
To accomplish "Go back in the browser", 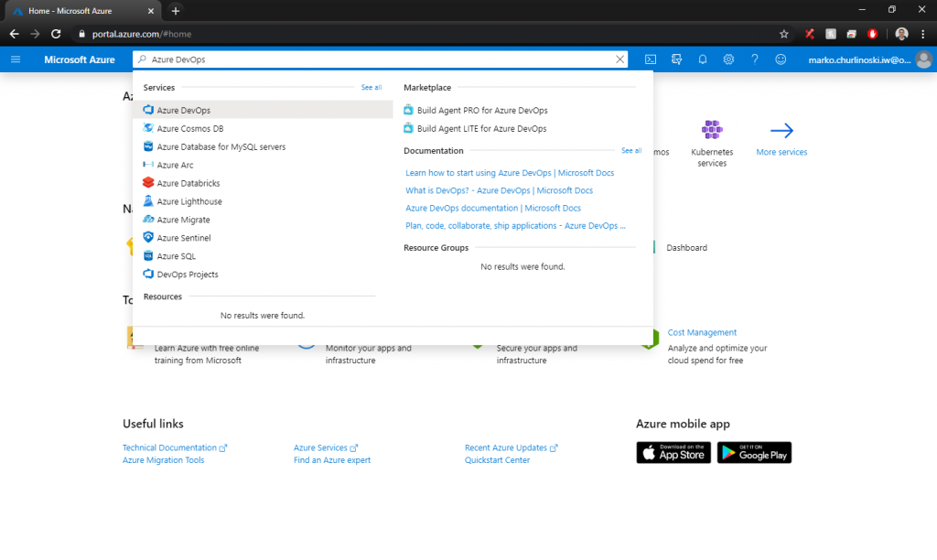I will coord(15,34).
